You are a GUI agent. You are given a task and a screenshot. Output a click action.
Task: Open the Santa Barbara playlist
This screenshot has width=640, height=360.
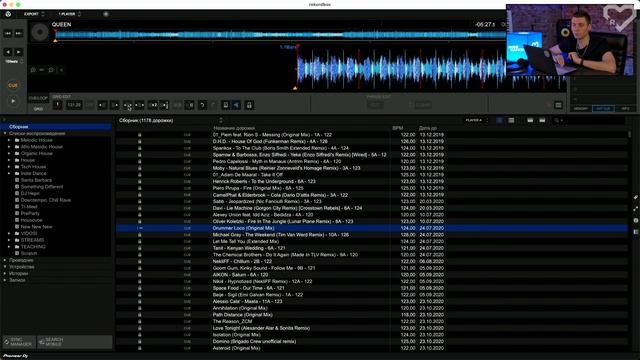point(36,180)
